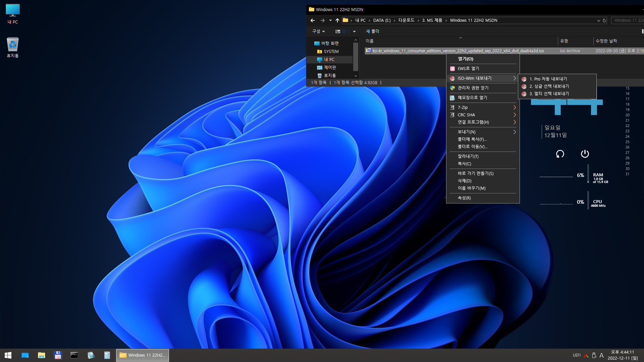Image resolution: width=644 pixels, height=362 pixels.
Task: Go back in the Explorer window
Action: pyautogui.click(x=313, y=20)
